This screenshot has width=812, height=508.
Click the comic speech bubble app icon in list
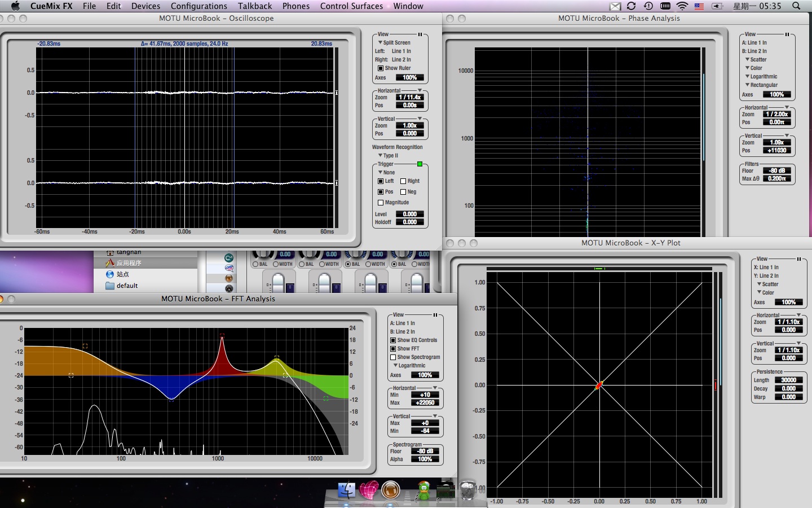click(229, 268)
